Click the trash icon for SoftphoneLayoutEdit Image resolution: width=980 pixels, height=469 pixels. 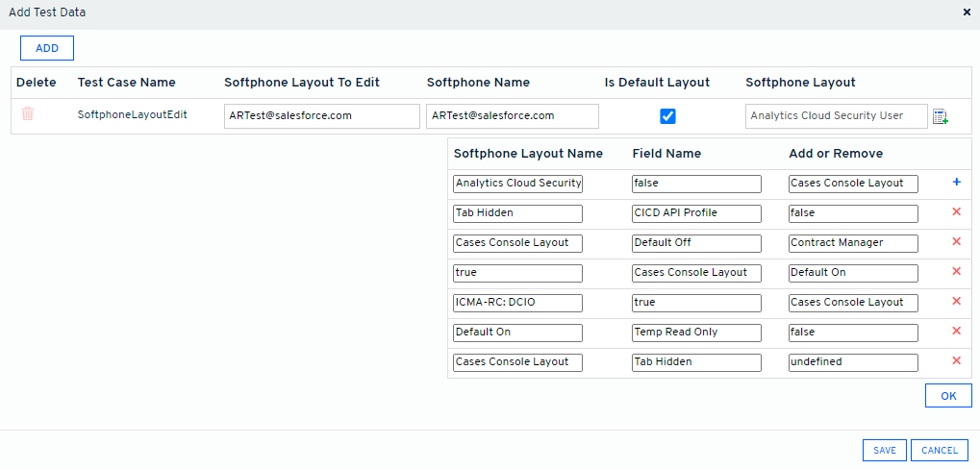coord(28,114)
